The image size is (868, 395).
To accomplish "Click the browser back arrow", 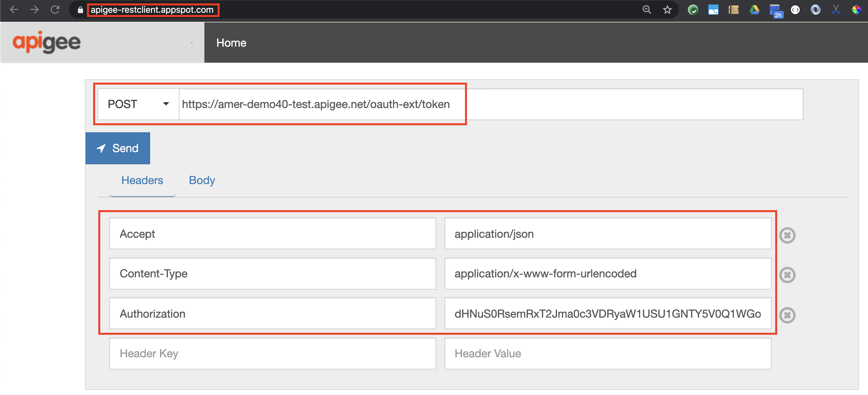I will [x=14, y=10].
